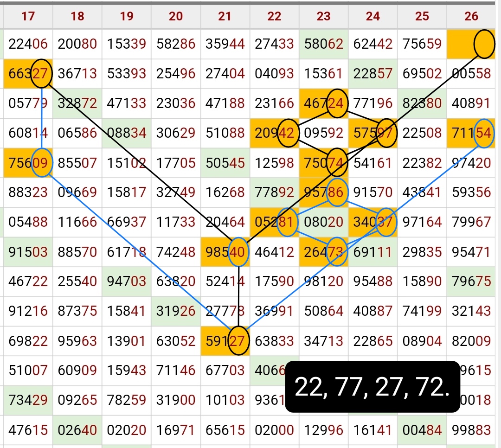Viewport: 501px width, 448px height.
Task: Select the cell 32872
Action: [x=77, y=103]
